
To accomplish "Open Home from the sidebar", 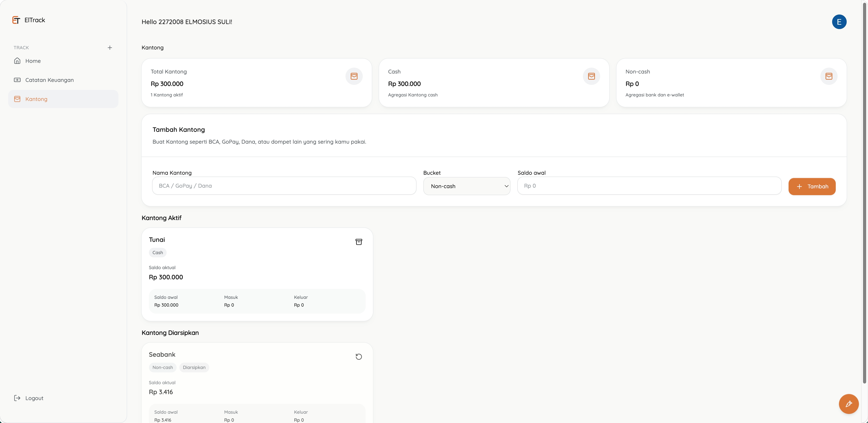I will click(x=63, y=61).
